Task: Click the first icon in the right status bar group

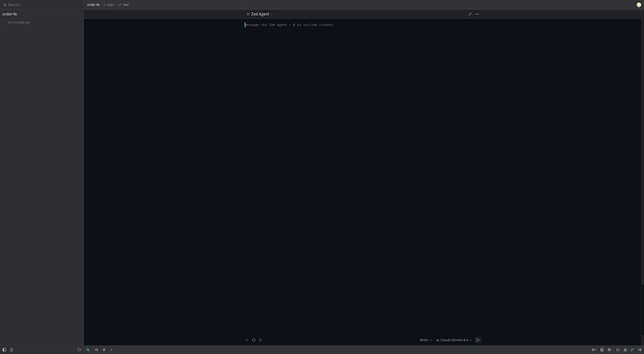Action: (594, 350)
